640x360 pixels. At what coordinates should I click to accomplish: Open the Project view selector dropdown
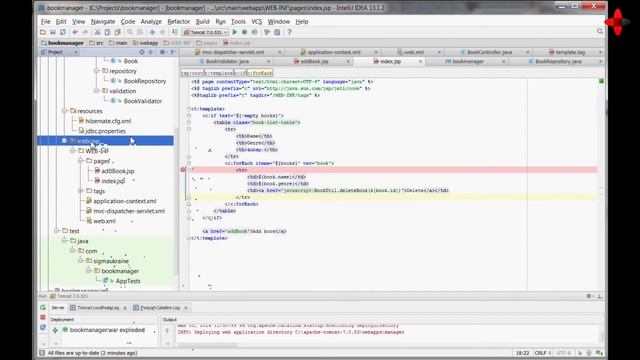point(59,52)
